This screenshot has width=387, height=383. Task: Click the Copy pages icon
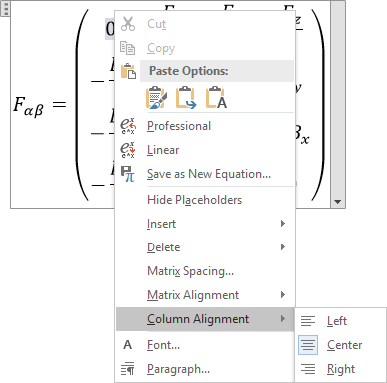click(127, 48)
